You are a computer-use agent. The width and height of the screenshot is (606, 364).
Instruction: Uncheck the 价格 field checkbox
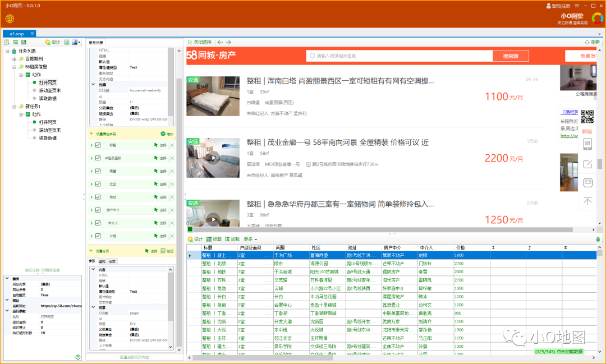(x=98, y=236)
